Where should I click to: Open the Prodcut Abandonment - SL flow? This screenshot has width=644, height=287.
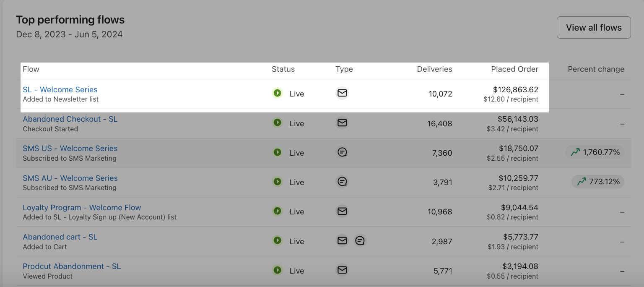[72, 266]
